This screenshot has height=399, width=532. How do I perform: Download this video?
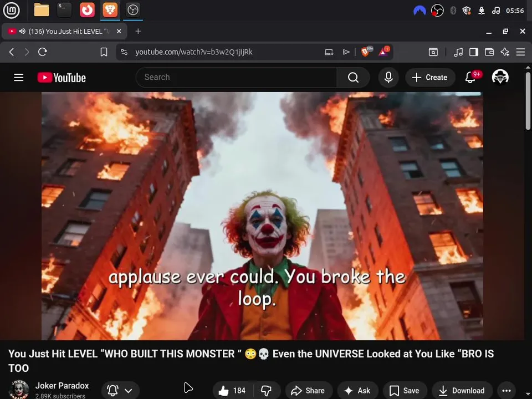462,391
